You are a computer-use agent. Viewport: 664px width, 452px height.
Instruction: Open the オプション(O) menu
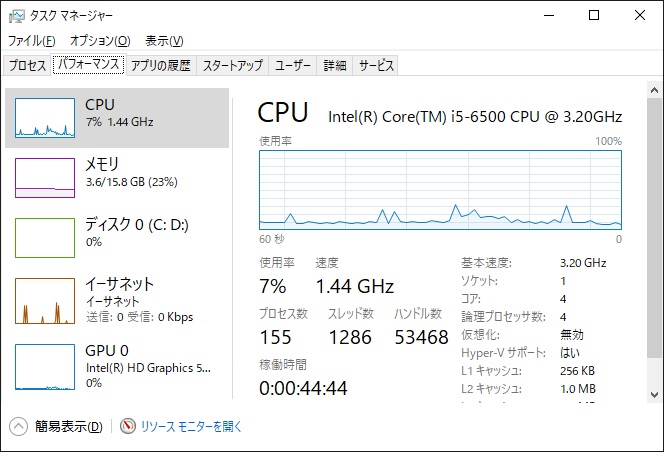tap(99, 41)
